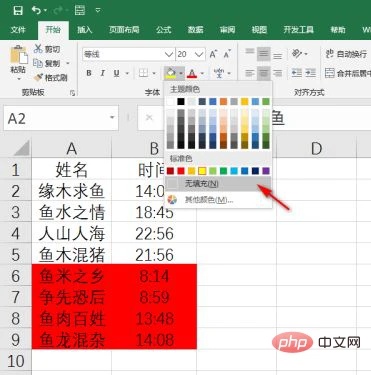Switch to the 插入 ribbon tab

click(x=85, y=30)
